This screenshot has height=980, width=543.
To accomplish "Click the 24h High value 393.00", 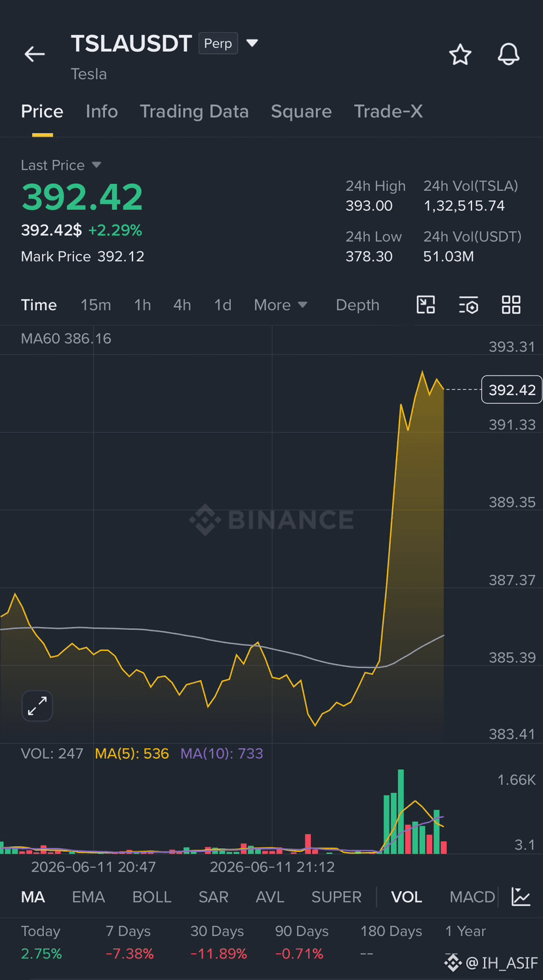I will [x=369, y=206].
